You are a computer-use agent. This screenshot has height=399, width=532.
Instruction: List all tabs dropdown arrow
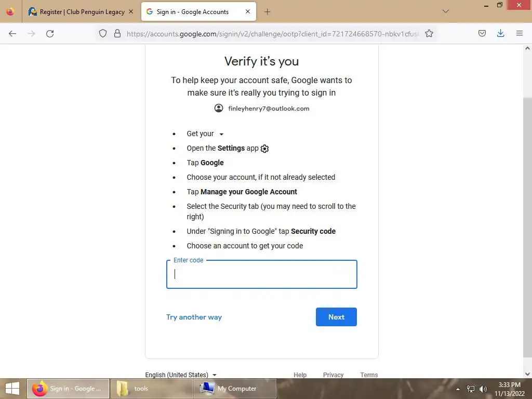click(x=446, y=11)
